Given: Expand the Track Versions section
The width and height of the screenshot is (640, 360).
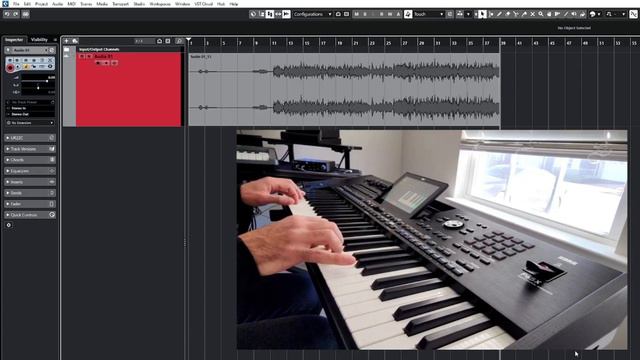Looking at the screenshot, I should [x=30, y=149].
